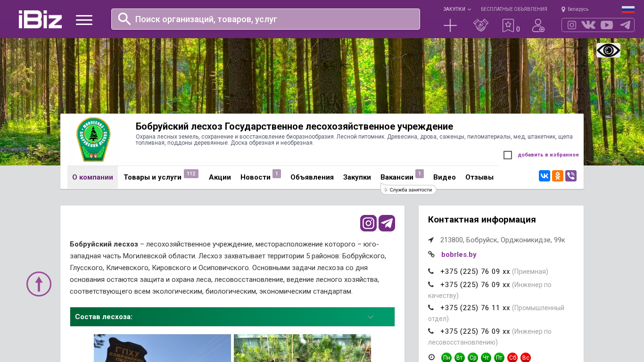This screenshot has height=362, width=644.
Task: Open the Закупки company tab
Action: (357, 177)
